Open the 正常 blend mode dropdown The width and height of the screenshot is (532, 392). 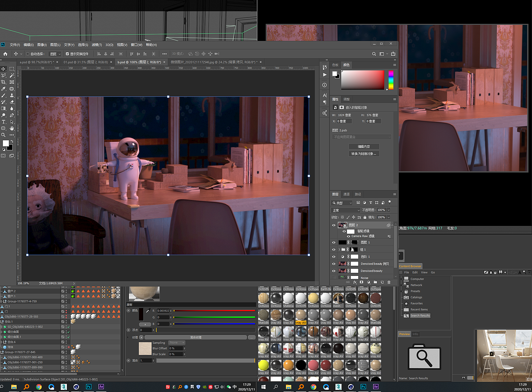(x=346, y=210)
